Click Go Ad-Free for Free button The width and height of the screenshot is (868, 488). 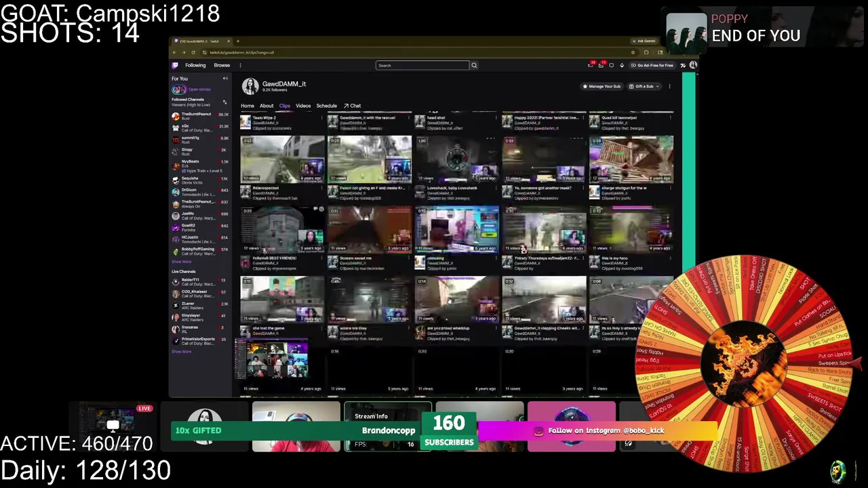click(652, 66)
